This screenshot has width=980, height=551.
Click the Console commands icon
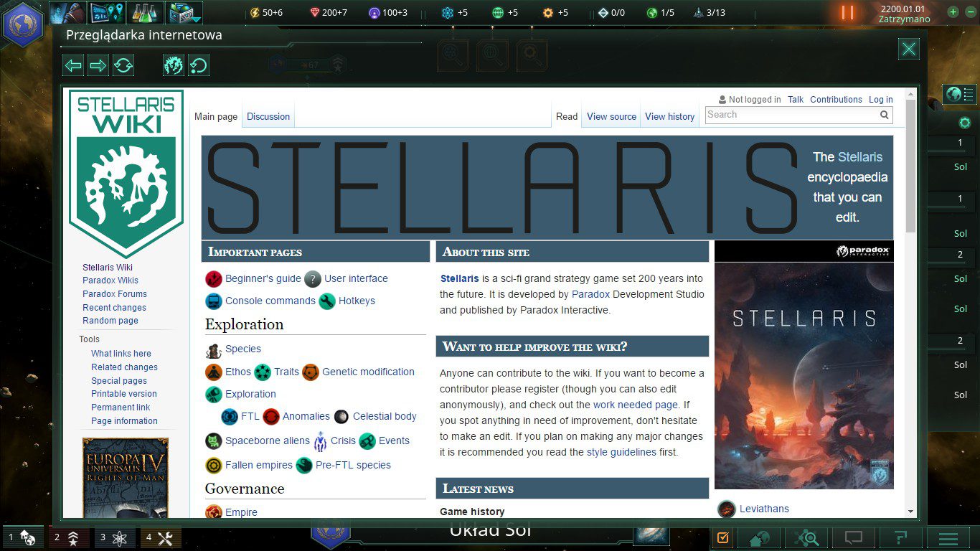coord(214,301)
